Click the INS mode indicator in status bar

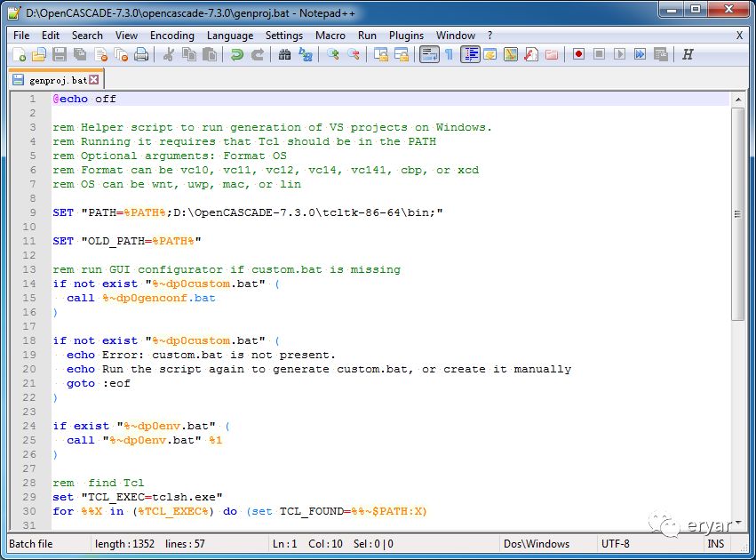(x=715, y=544)
